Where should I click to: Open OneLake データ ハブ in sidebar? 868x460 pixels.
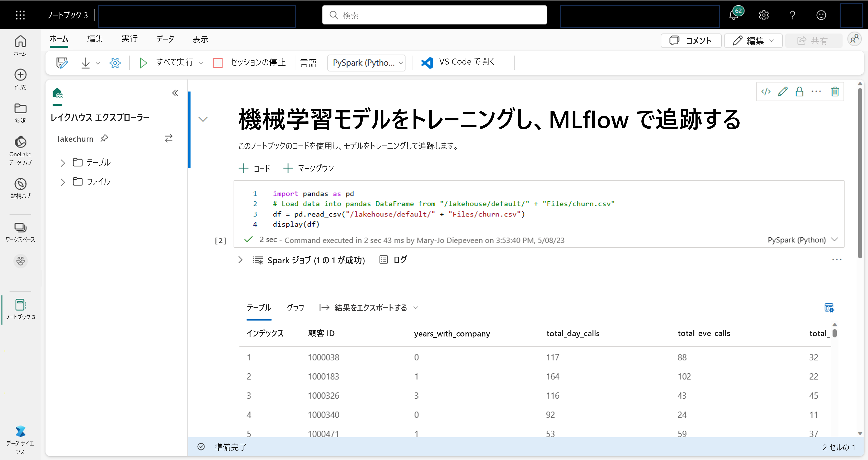coord(20,150)
